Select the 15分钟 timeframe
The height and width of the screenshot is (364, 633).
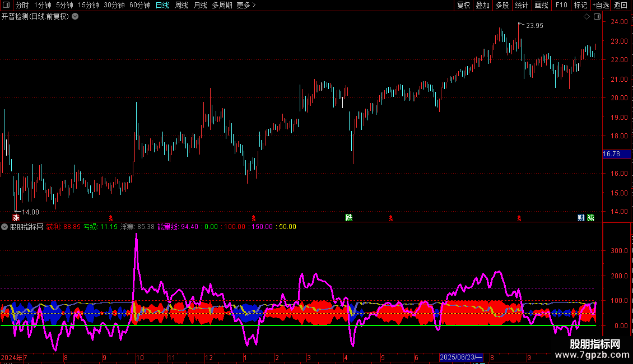(x=89, y=5)
